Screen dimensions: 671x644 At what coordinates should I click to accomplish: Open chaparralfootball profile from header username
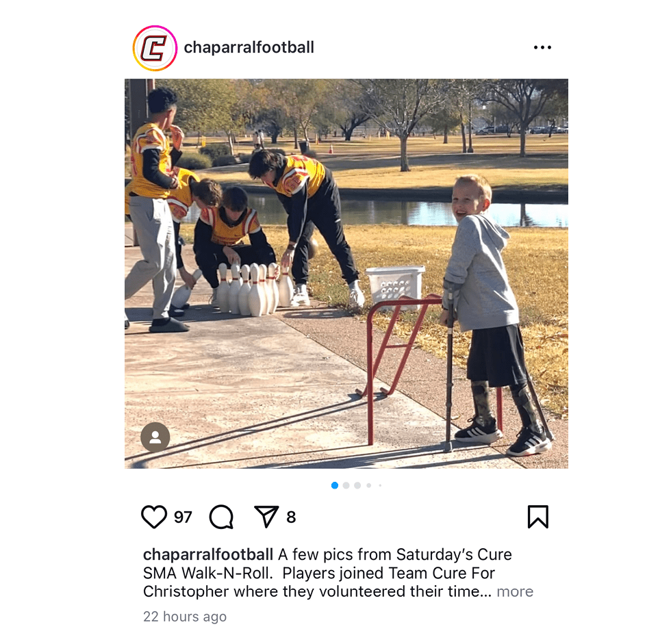click(249, 47)
